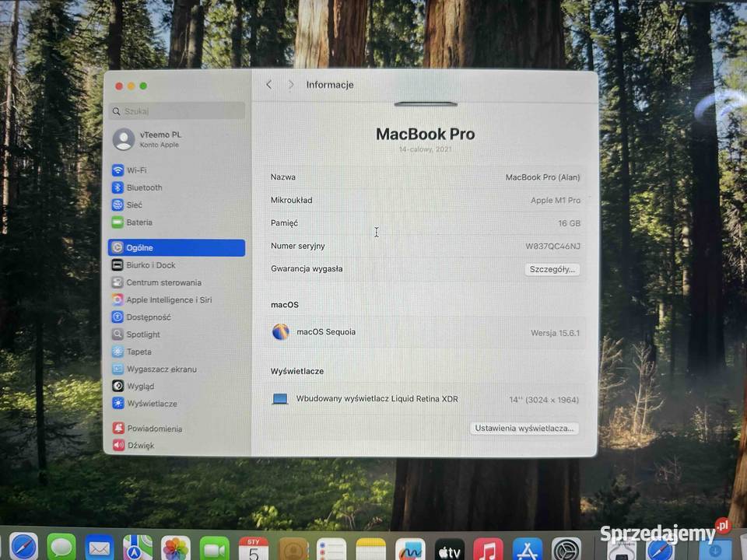Image resolution: width=747 pixels, height=560 pixels.
Task: Open the Spotlight settings pane
Action: pos(143,334)
